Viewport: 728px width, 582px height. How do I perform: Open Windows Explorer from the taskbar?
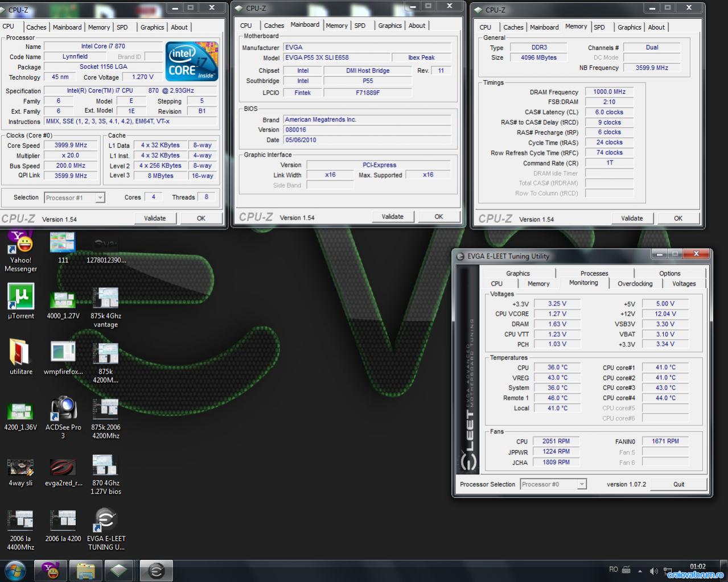tap(85, 571)
